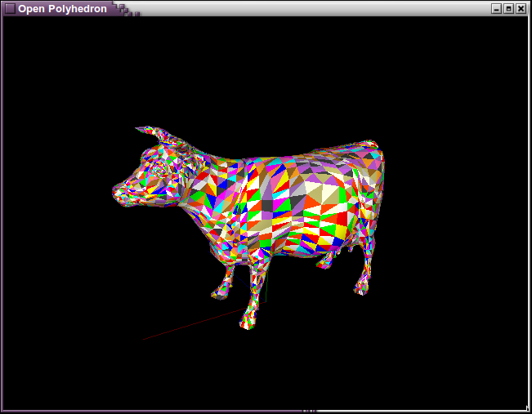532x414 pixels.
Task: Maximize the Open Polyhedron window
Action: tap(508, 9)
